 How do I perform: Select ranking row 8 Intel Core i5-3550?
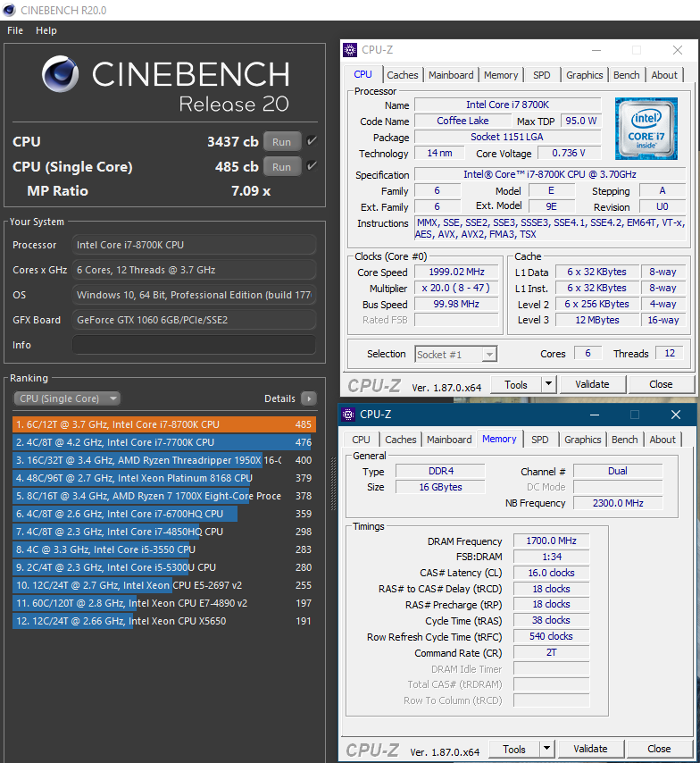[164, 549]
